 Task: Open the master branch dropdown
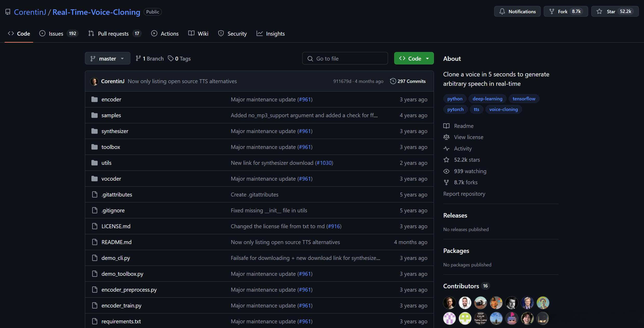coord(107,58)
